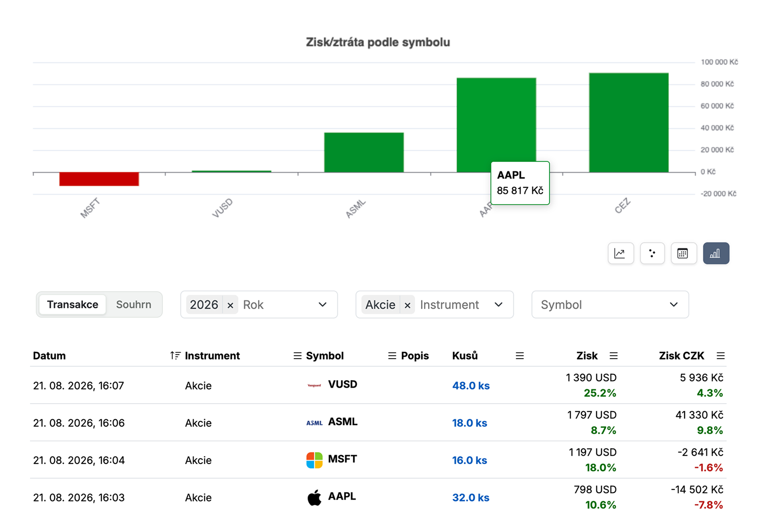Image resolution: width=765 pixels, height=532 pixels.
Task: Click the green ASML bar in chart
Action: (x=364, y=152)
